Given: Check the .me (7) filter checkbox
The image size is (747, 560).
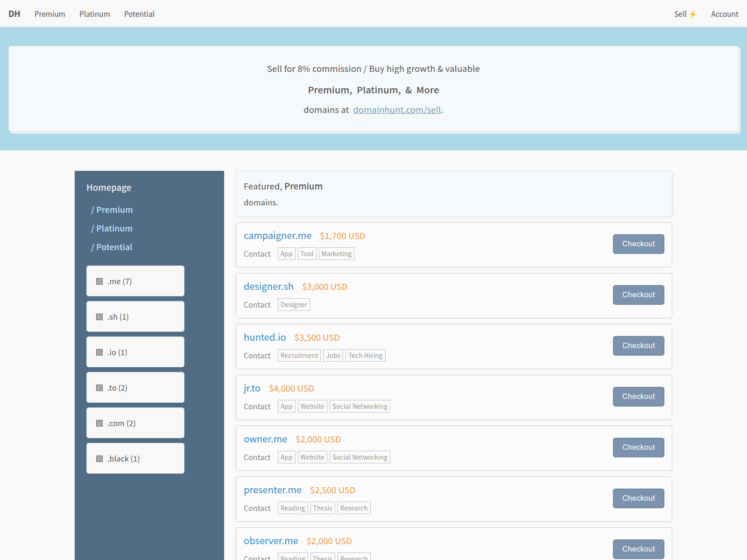Looking at the screenshot, I should pos(99,281).
